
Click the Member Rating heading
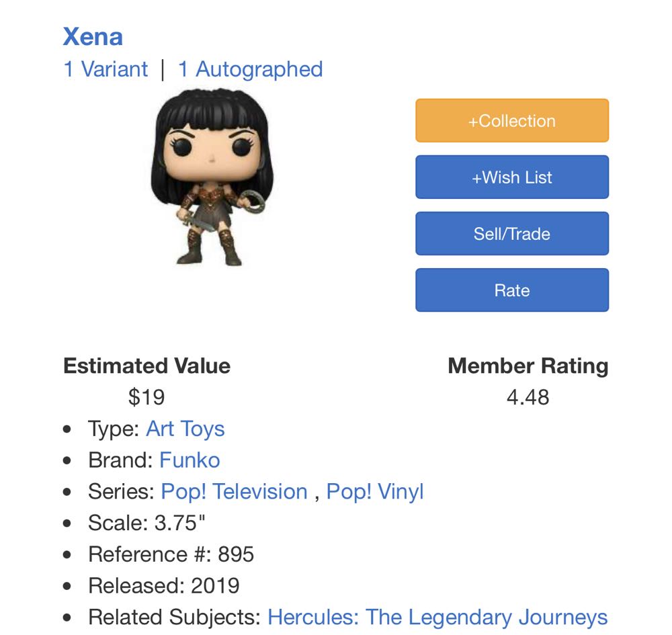coord(528,366)
